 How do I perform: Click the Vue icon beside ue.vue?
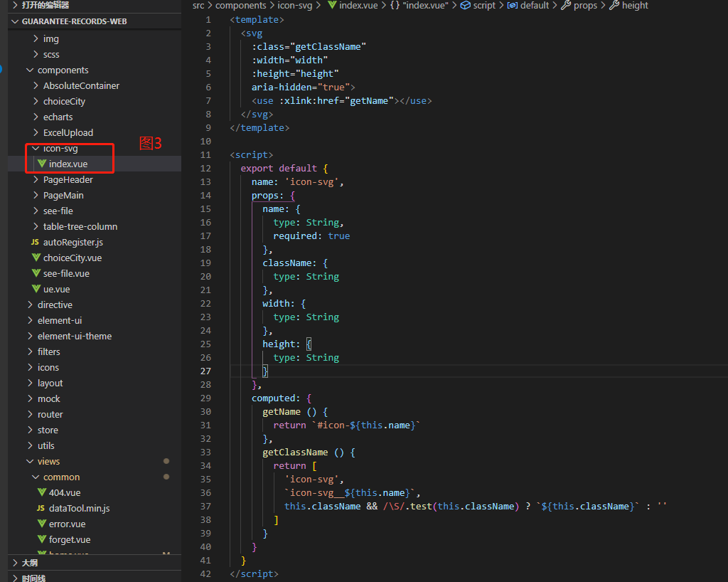36,289
